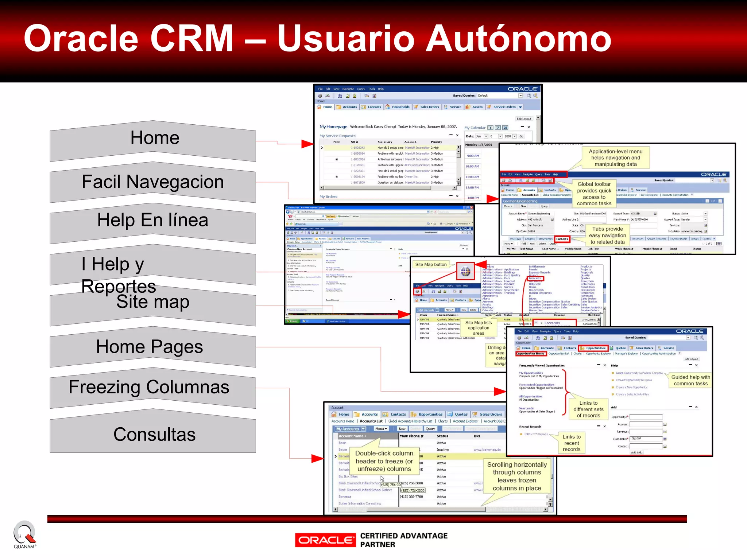Click the monthly 31 calendar view icon

[x=505, y=128]
